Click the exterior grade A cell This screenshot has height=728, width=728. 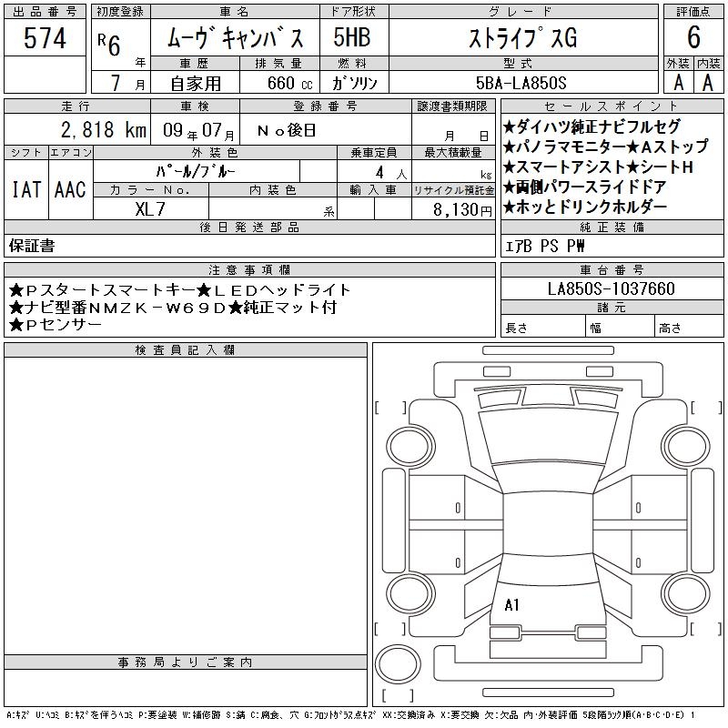click(678, 83)
